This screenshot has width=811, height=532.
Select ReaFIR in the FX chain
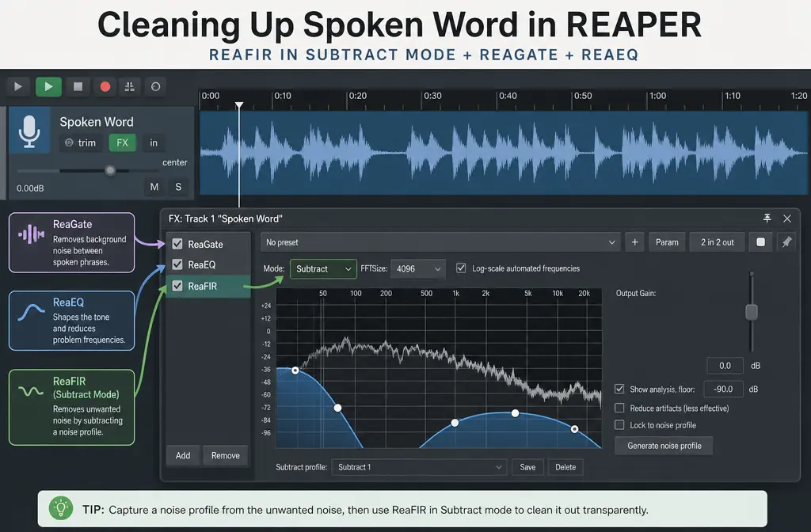[203, 286]
